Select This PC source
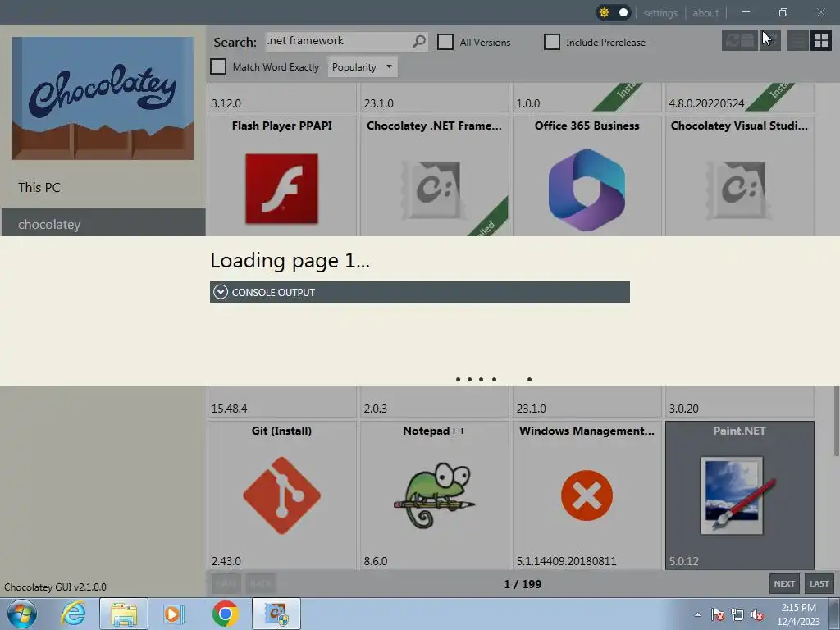This screenshot has width=840, height=630. coord(39,188)
